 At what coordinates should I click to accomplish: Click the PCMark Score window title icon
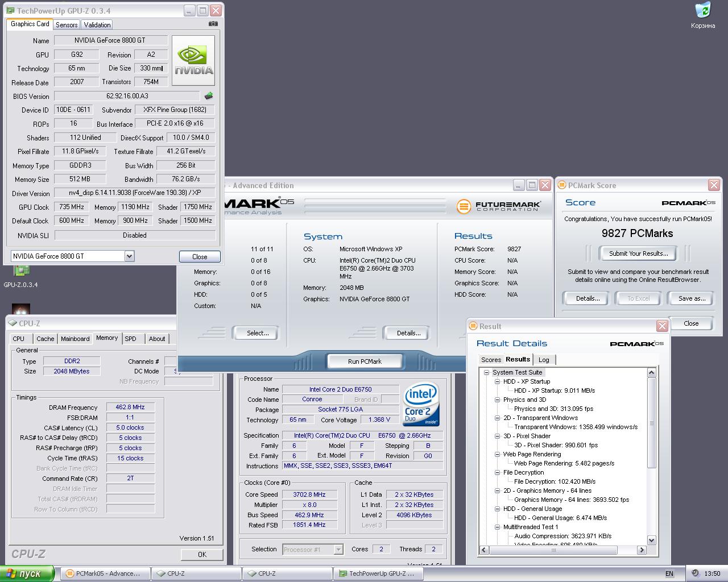point(561,185)
